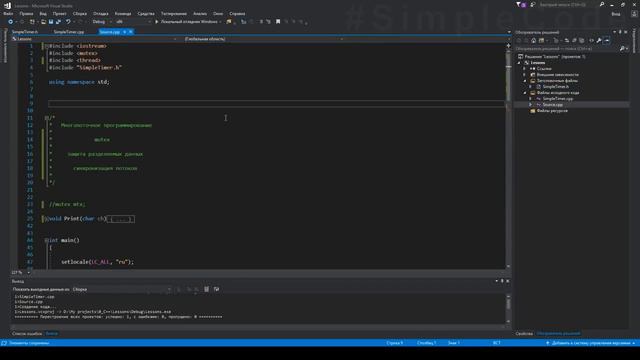The width and height of the screenshot is (640, 360).
Task: Toggle Preview Selected Items icon
Action: point(607,40)
